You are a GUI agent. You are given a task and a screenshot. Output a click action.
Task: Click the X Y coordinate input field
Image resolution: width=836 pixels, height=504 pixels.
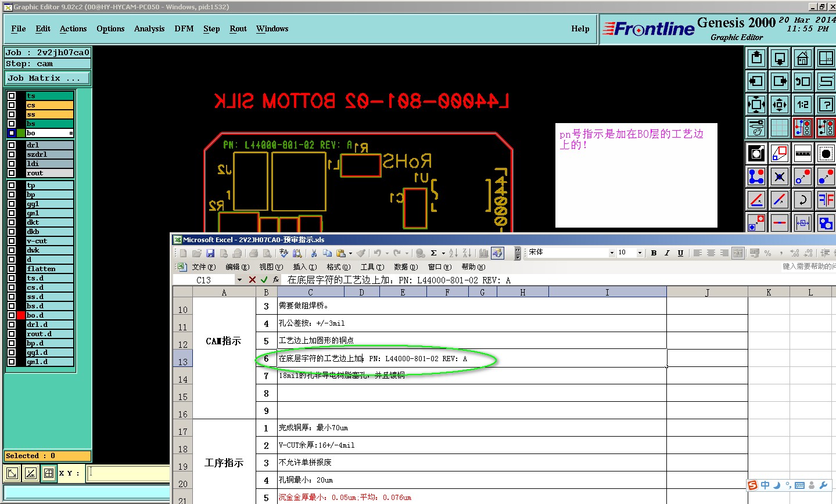[129, 473]
